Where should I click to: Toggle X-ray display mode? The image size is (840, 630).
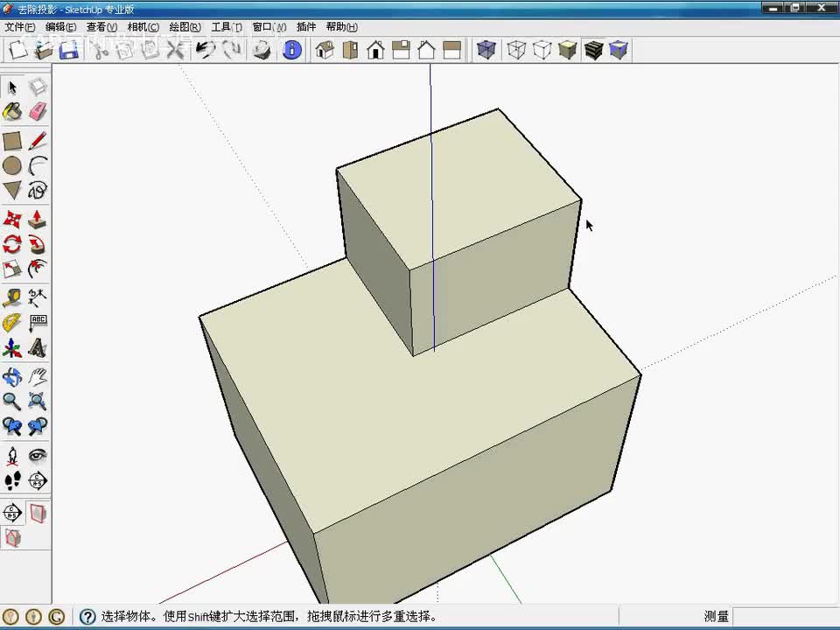(x=486, y=50)
